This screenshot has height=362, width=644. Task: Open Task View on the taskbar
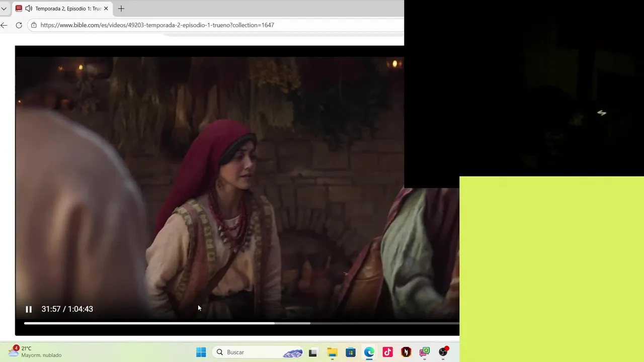[312, 352]
